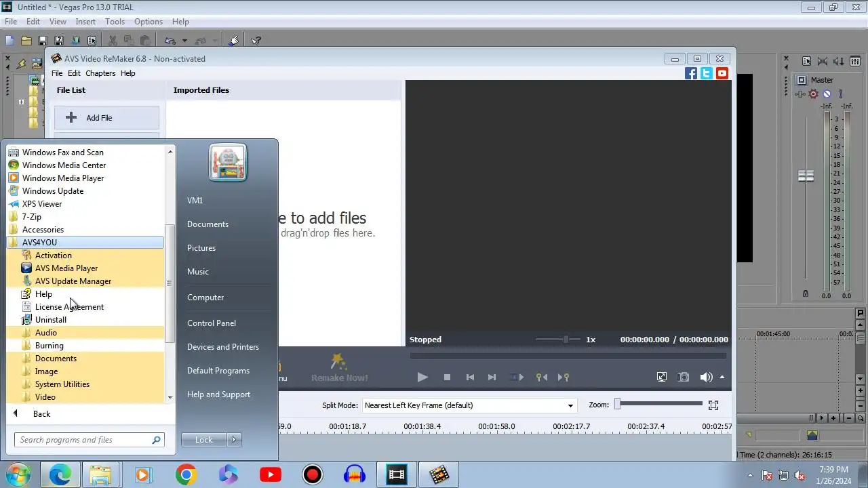Click the Master bus solo icon
This screenshot has height=488, width=868.
[840, 94]
